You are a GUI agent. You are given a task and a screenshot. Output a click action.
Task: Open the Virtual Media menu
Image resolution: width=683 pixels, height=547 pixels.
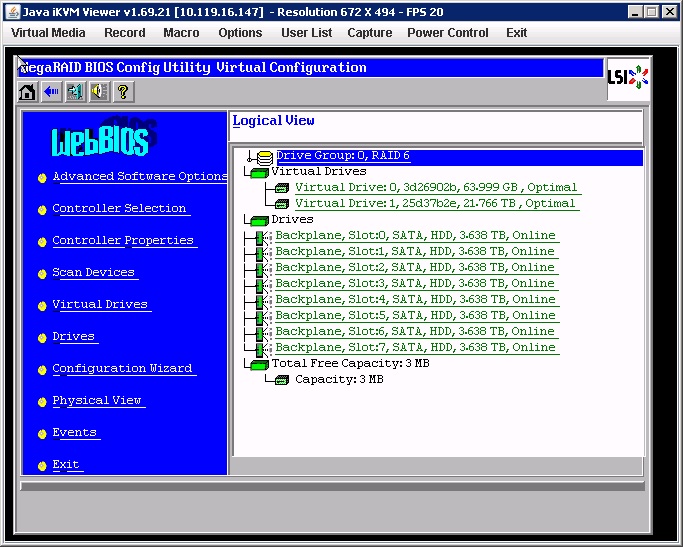click(48, 33)
